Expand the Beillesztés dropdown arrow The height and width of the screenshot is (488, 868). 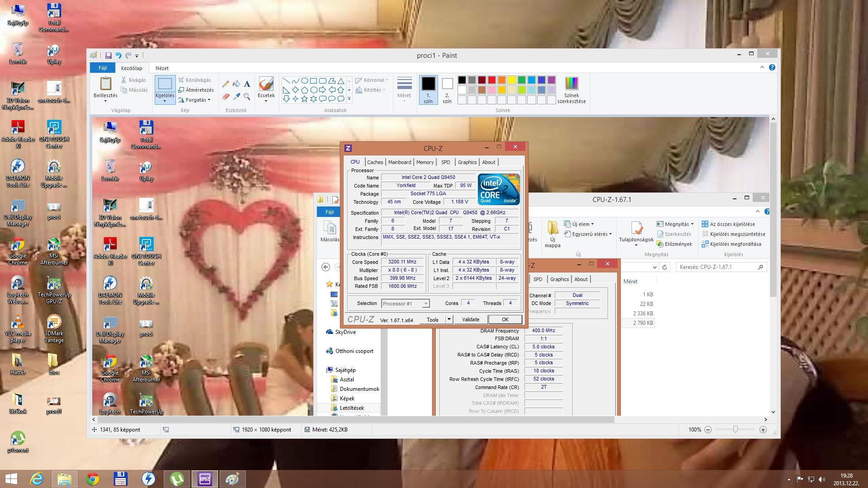(105, 101)
